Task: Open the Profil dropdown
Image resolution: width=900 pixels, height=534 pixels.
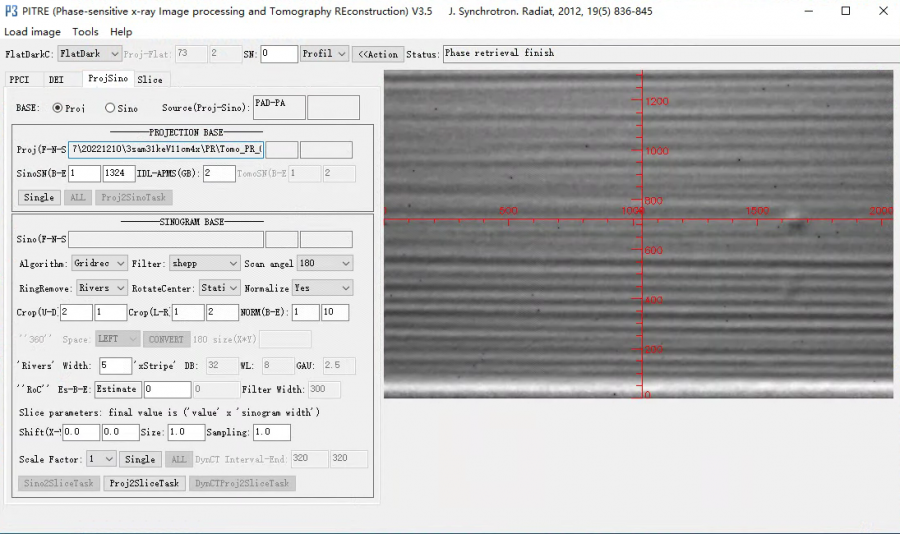Action: click(324, 54)
